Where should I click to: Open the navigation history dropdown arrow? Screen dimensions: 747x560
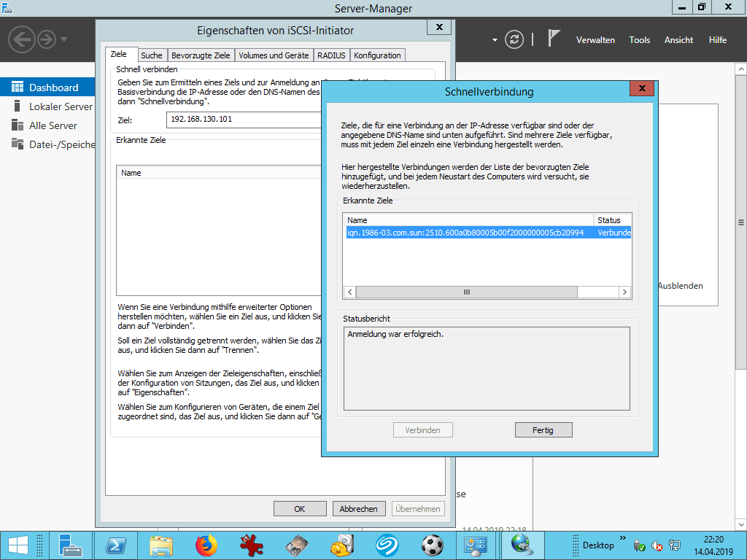pyautogui.click(x=64, y=39)
